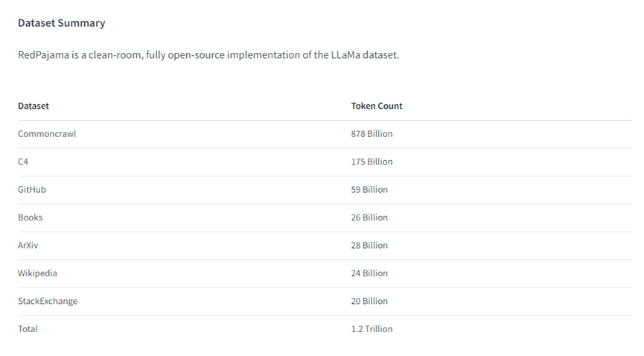Image resolution: width=644 pixels, height=356 pixels.
Task: Click the 59 Billion token value
Action: click(x=369, y=190)
